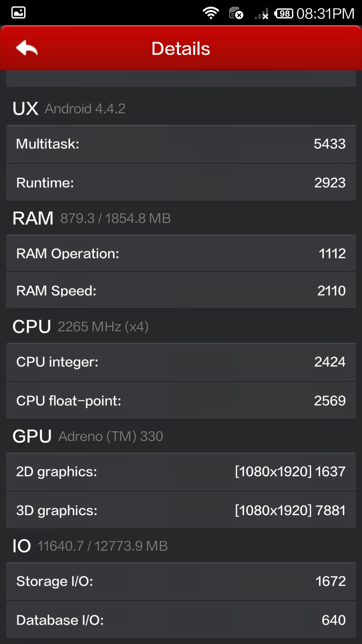Tap the 08:31PM clock
The image size is (362, 644).
tap(325, 14)
